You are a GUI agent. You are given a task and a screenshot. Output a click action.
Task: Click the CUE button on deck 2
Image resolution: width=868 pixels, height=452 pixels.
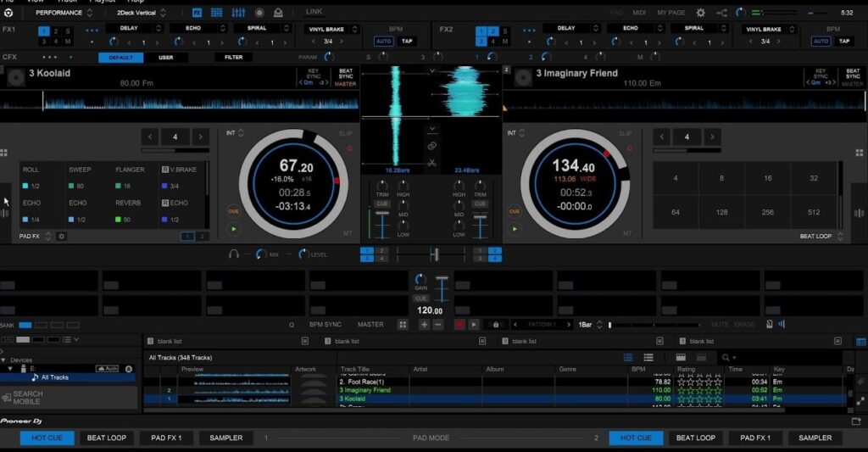[x=515, y=211]
